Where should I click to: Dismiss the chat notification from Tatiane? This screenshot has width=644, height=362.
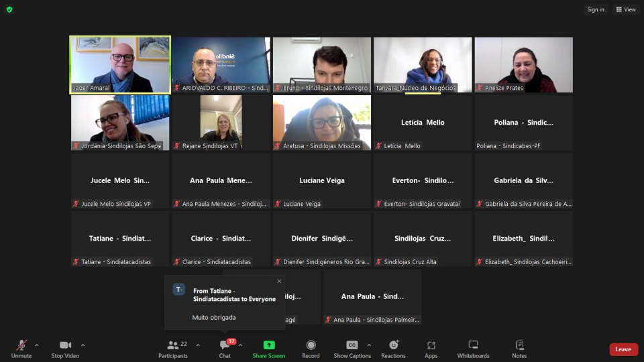tap(279, 281)
